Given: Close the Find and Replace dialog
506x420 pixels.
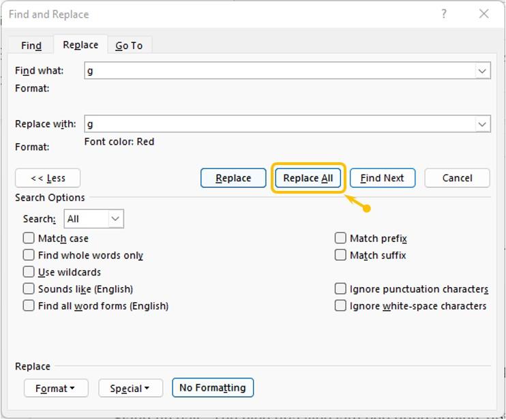Looking at the screenshot, I should click(x=483, y=14).
